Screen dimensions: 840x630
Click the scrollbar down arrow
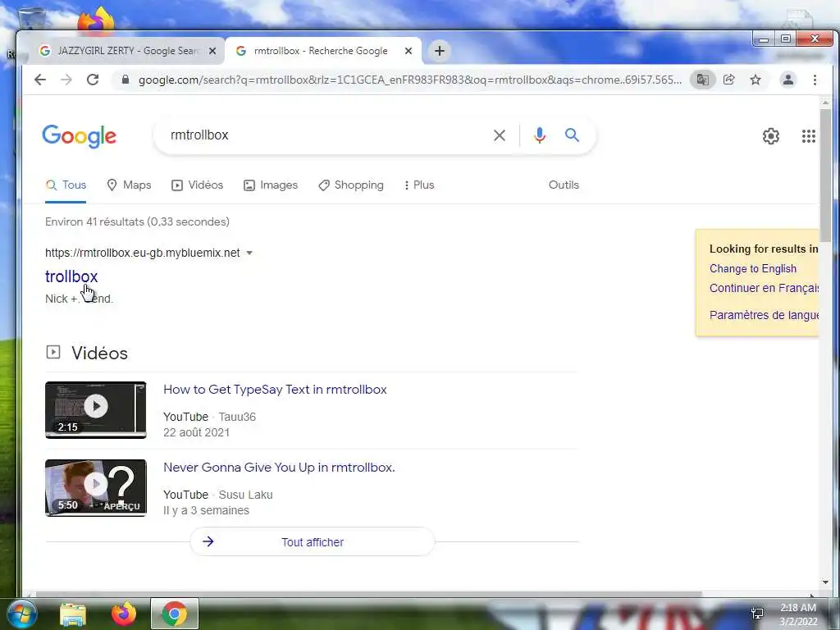(x=825, y=582)
